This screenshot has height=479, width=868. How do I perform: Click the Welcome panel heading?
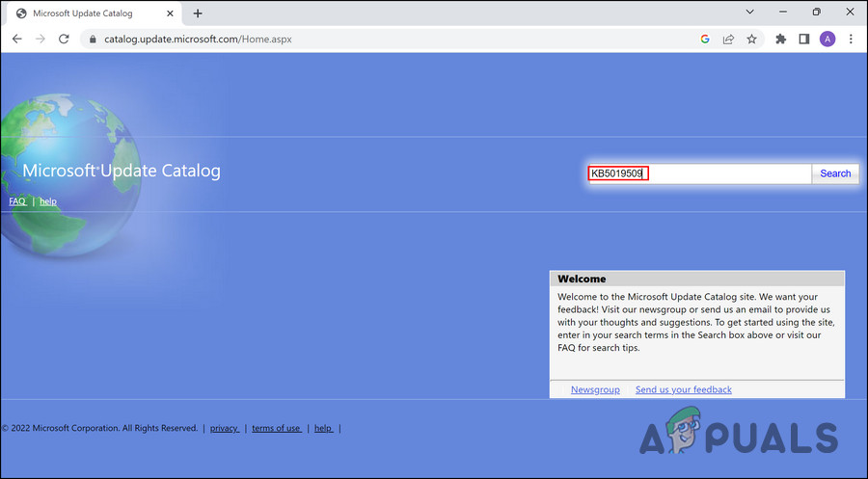[582, 279]
